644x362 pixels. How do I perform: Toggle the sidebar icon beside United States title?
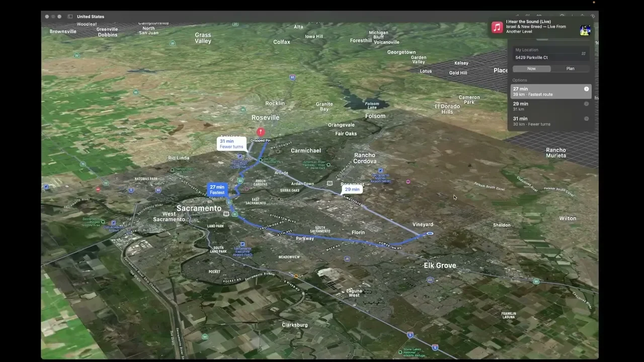[x=70, y=17]
